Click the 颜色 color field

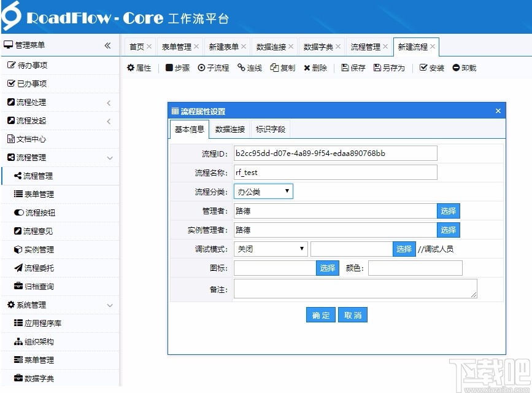(415, 268)
